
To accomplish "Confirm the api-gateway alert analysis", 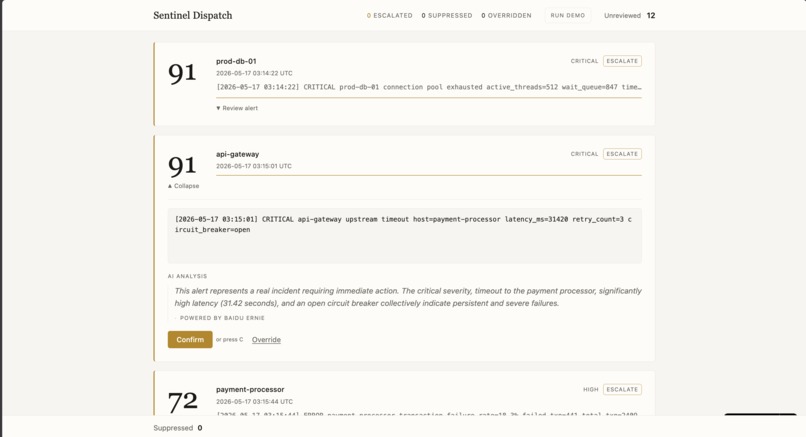I will pos(190,339).
